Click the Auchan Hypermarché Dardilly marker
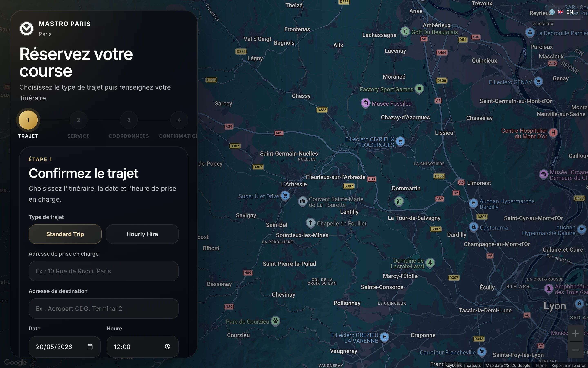The image size is (588, 368). coord(473,203)
